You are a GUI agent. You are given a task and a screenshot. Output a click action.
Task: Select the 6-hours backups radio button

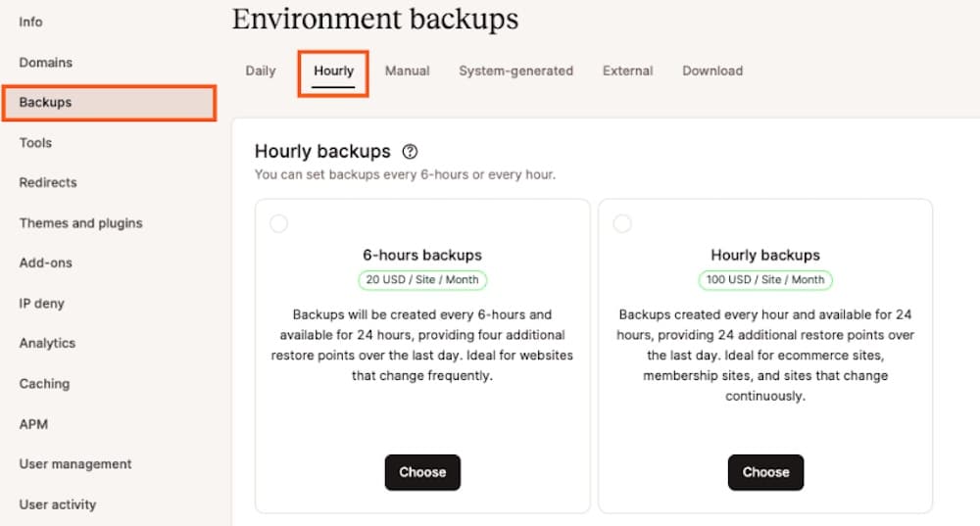coord(279,224)
